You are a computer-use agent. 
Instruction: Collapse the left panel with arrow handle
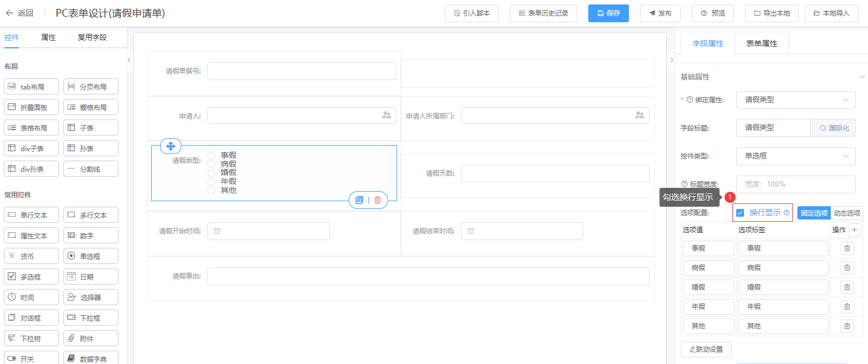[130, 59]
